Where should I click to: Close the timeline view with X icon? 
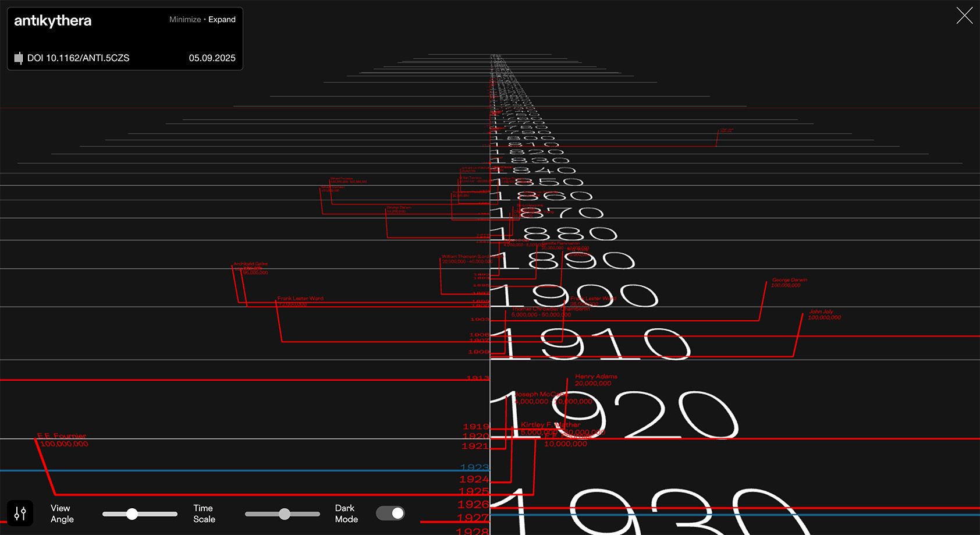click(x=964, y=16)
